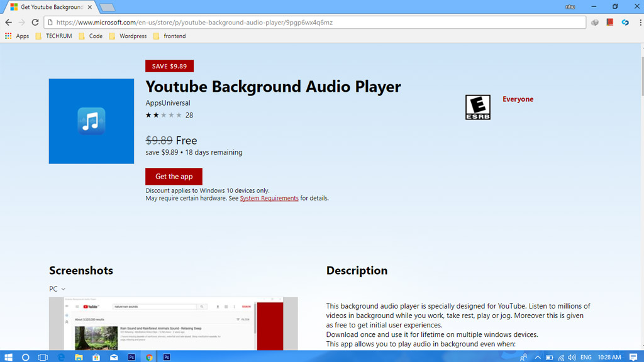Open the first Photoshop taskbar icon
644x362 pixels.
point(131,358)
